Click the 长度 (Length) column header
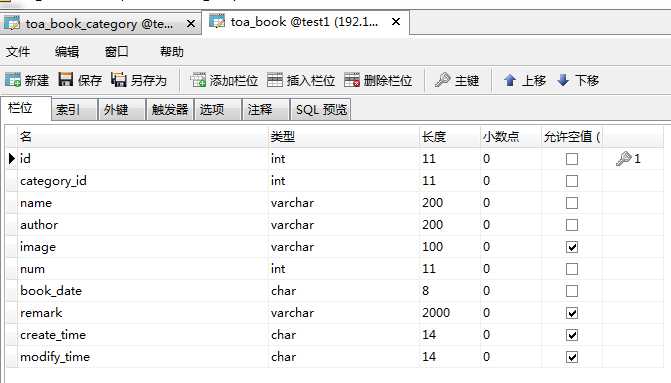 click(450, 137)
